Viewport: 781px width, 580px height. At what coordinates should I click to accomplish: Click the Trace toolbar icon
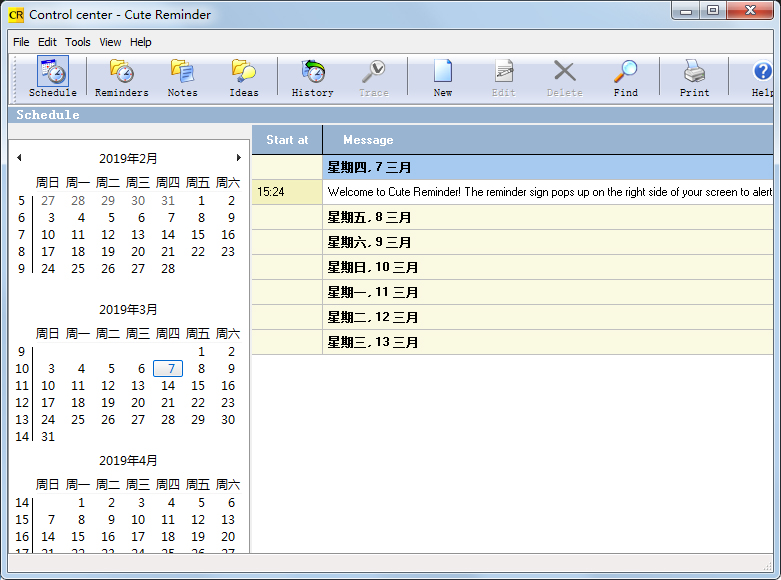click(374, 77)
